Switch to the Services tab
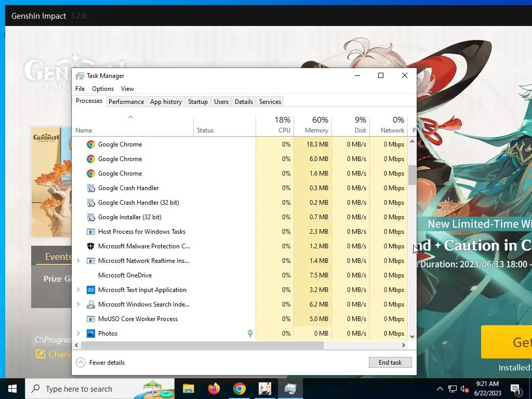Viewport: 532px width, 399px height. tap(270, 102)
